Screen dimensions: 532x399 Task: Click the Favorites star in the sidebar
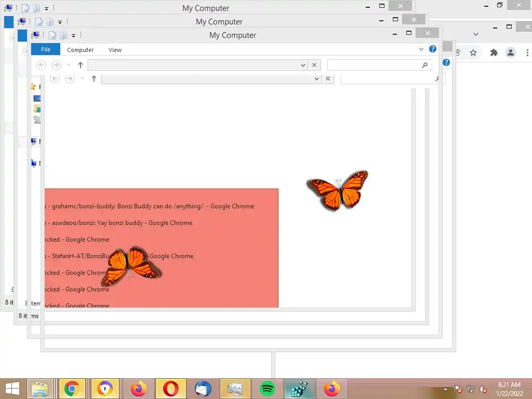click(x=33, y=87)
